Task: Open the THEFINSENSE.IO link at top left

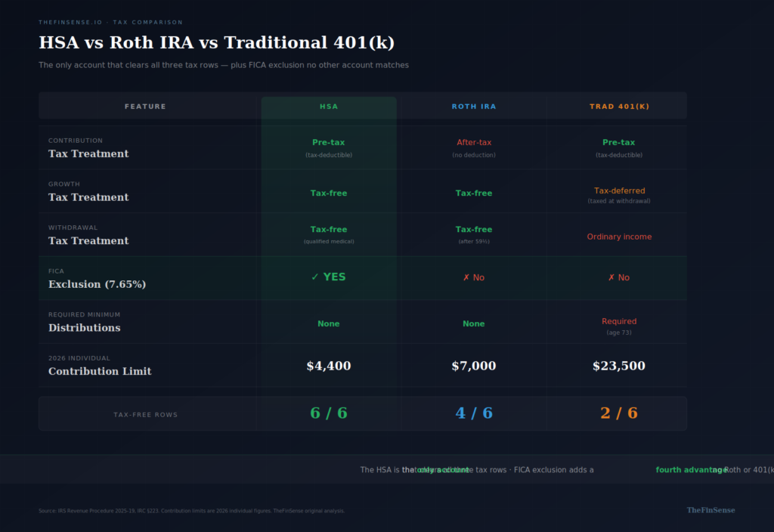Action: (70, 22)
